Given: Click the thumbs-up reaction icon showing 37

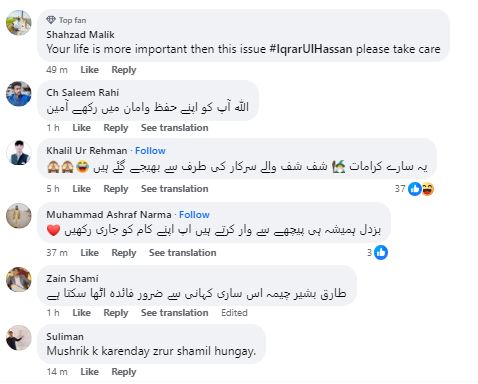Looking at the screenshot, I should pyautogui.click(x=415, y=189).
